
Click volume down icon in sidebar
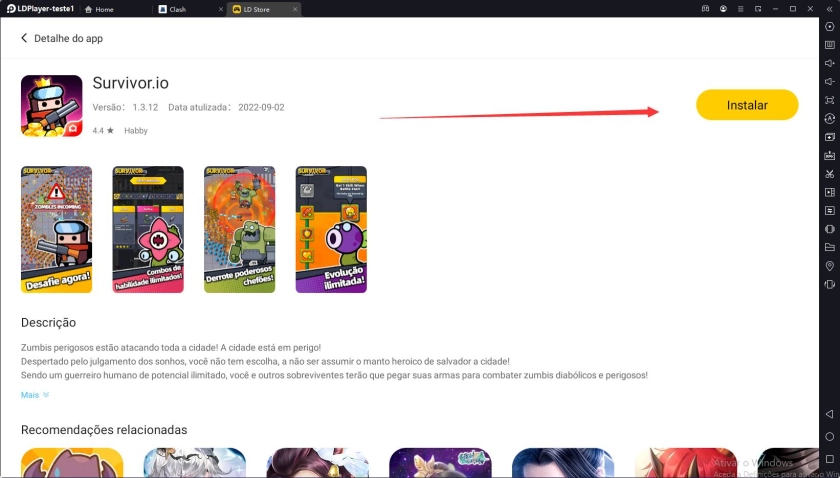pos(829,81)
